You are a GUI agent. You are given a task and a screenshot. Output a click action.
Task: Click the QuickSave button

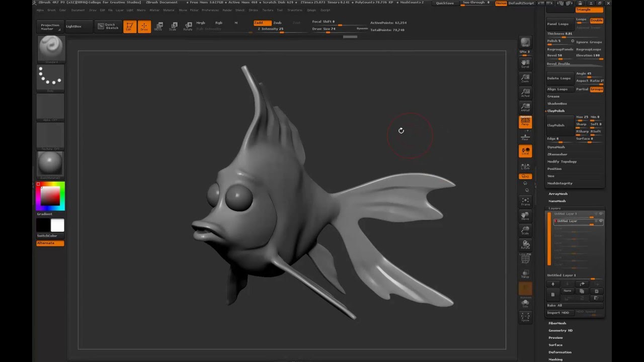[x=444, y=3]
